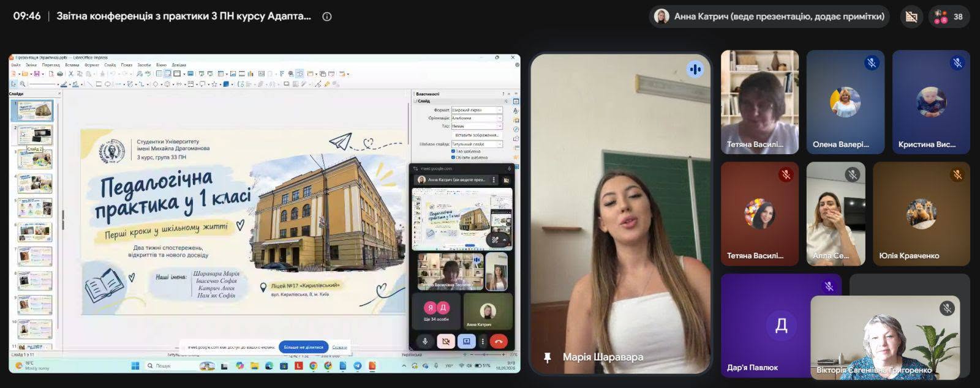
Task: Click the present-screen button in Meet popup
Action: (x=466, y=341)
